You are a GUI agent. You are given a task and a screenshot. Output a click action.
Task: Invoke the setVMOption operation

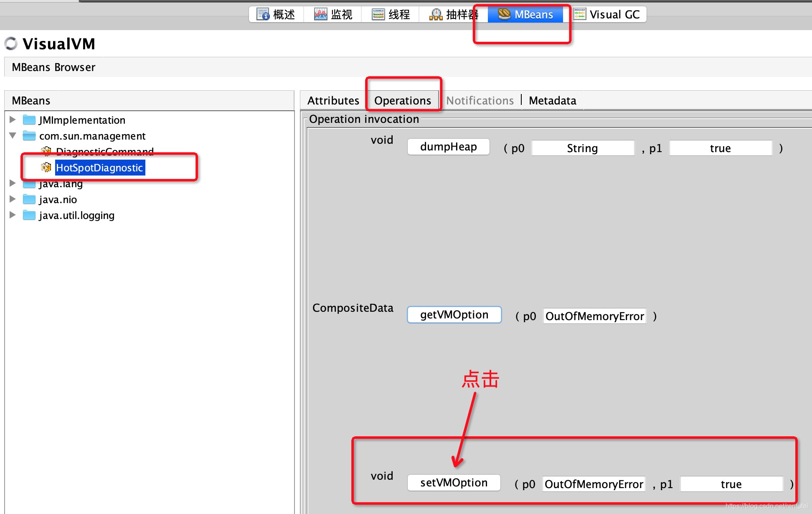(x=454, y=483)
